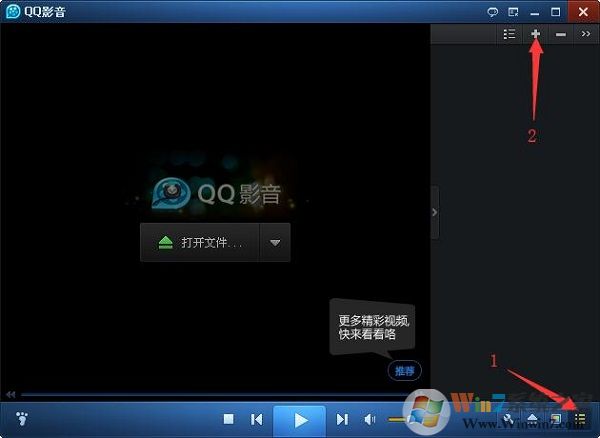Open the dropdown arrow beside 打开文件
The width and height of the screenshot is (600, 438).
[x=275, y=243]
